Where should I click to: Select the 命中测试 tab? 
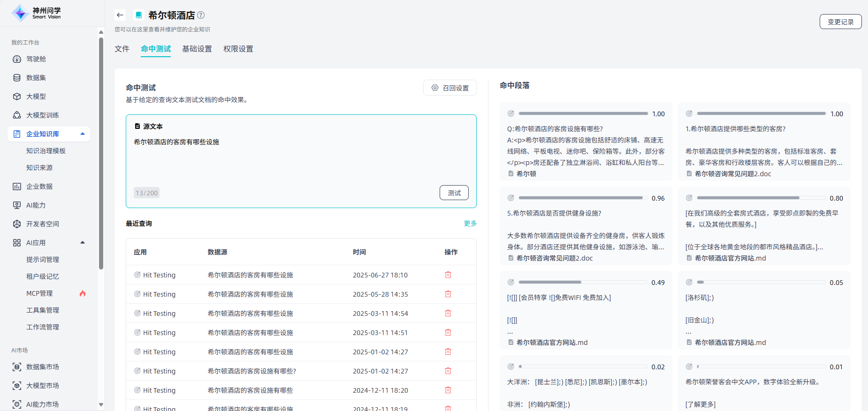click(156, 49)
